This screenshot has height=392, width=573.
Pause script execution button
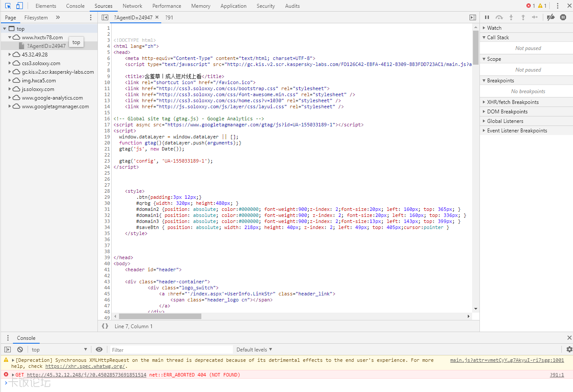(487, 17)
